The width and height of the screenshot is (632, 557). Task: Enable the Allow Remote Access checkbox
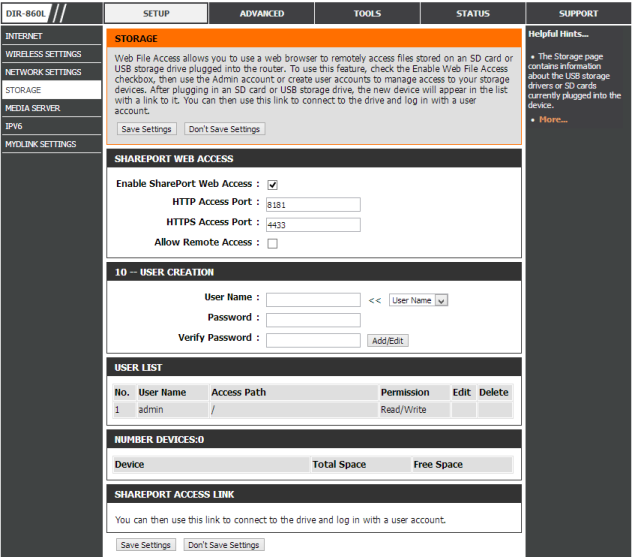(x=272, y=243)
